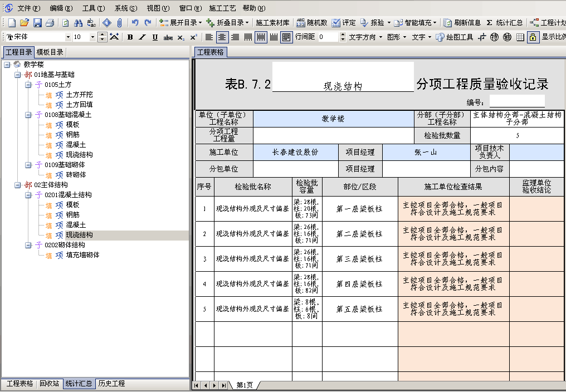Viewport: 566px width, 392px height.
Task: Click the 施工素材库 button
Action: click(272, 23)
